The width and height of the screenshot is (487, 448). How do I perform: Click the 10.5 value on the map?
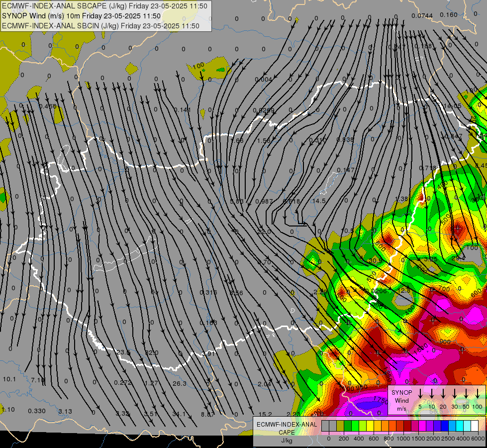[347, 230]
